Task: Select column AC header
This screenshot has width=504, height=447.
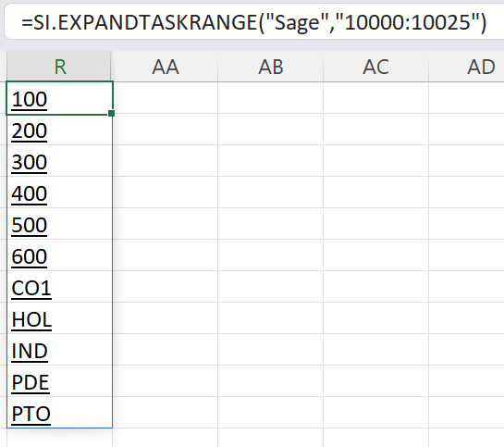Action: 375,67
